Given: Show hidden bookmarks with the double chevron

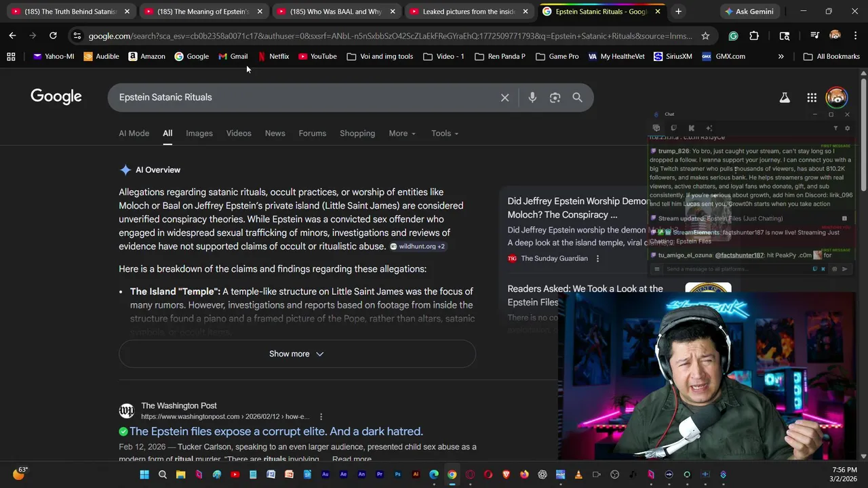Looking at the screenshot, I should tap(781, 56).
